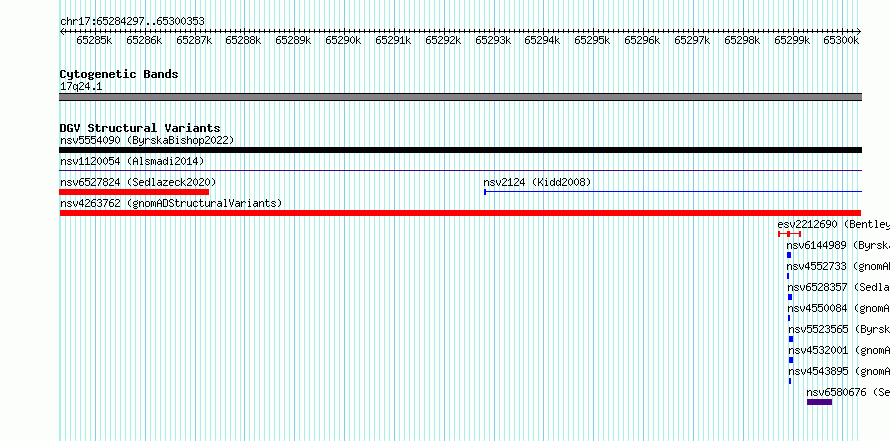Click the 65298k ruler tick label

point(742,40)
